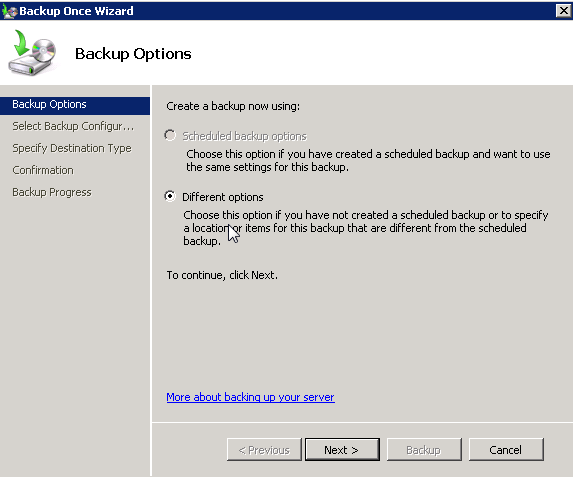This screenshot has width=573, height=477.
Task: Jump to the Backup Progress step
Action: (52, 192)
